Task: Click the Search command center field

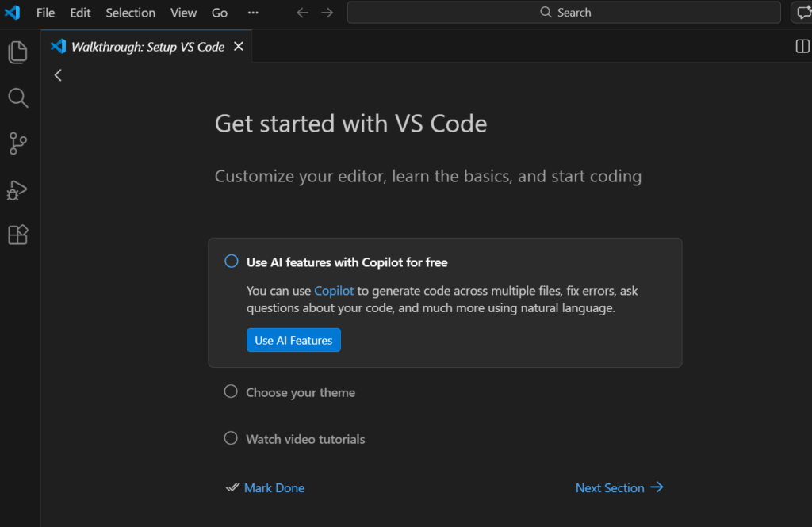Action: [564, 13]
